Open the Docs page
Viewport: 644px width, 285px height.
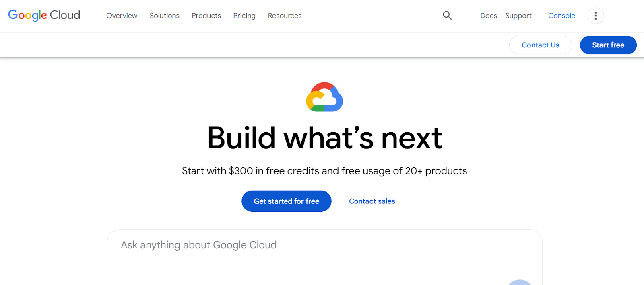488,16
